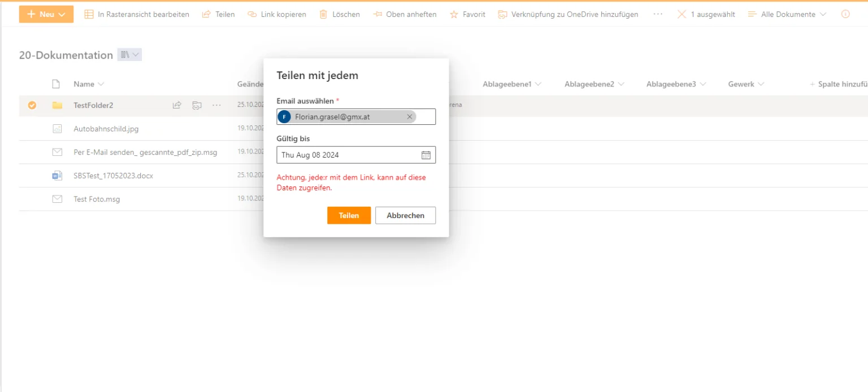868x392 pixels.
Task: Open the toolbar overflow menu
Action: click(x=657, y=14)
